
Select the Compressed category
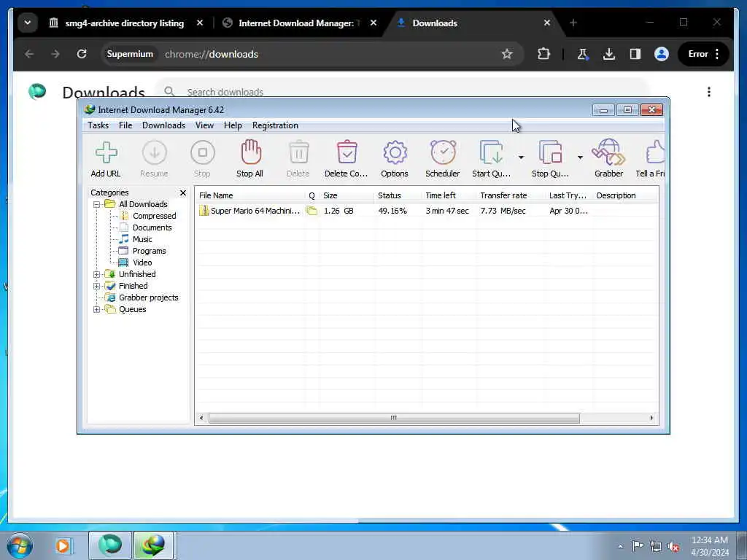click(x=154, y=216)
